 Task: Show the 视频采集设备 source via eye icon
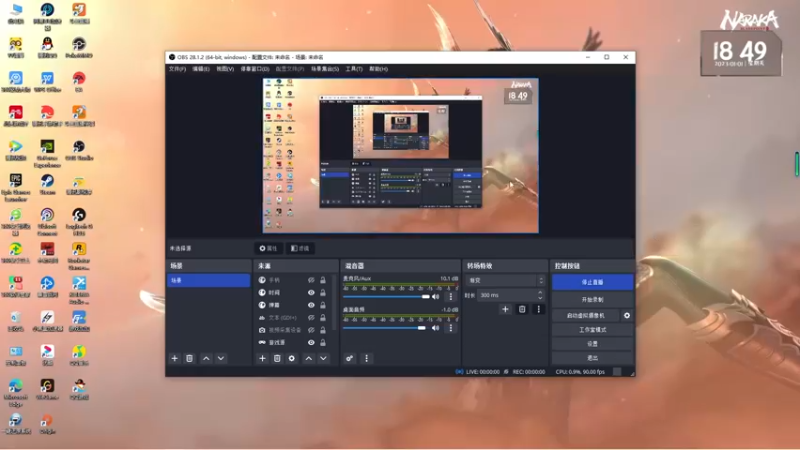click(x=311, y=330)
